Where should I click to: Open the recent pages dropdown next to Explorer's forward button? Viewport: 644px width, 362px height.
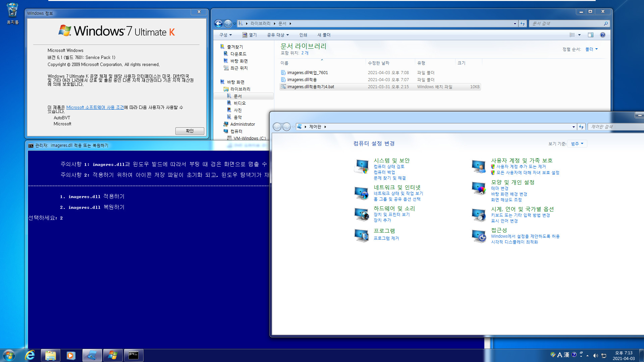tap(234, 23)
